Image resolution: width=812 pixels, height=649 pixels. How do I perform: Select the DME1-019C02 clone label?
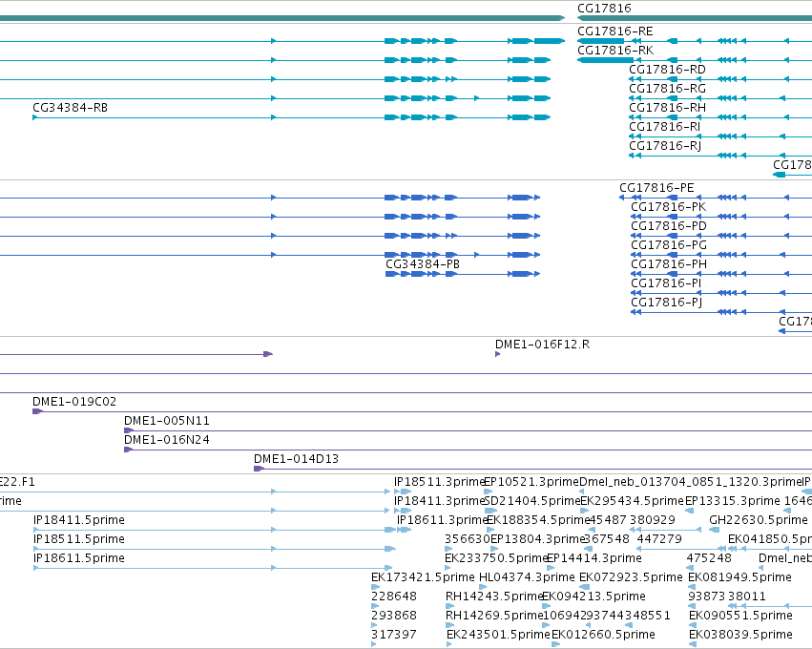coord(74,403)
